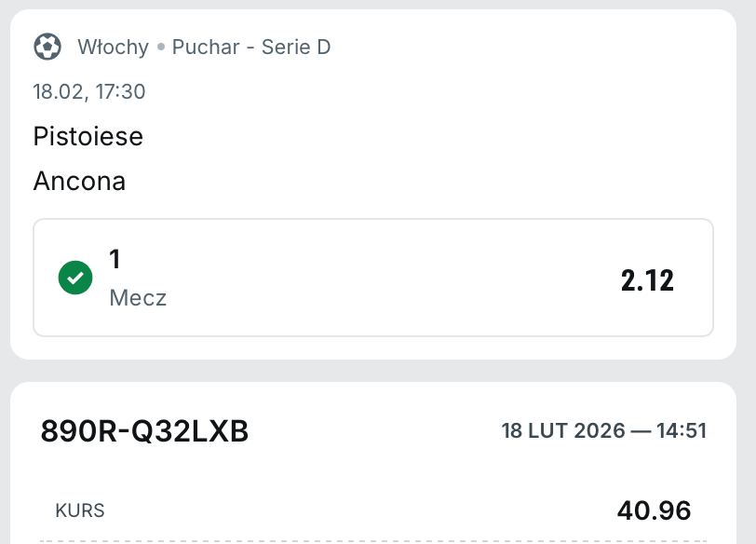
Task: Click the coupon timestamp 18 LUT 2026 — 14:51
Action: 603,430
